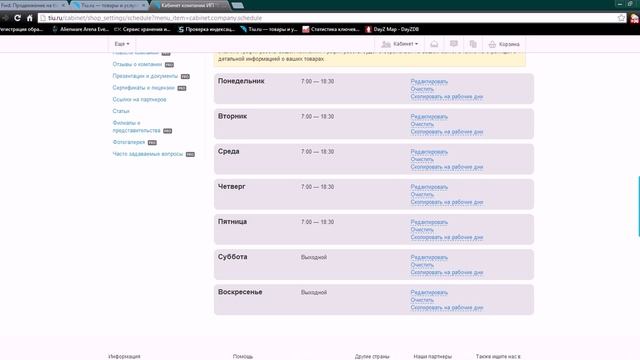The width and height of the screenshot is (640, 360).
Task: Bookmark this page with the star icon
Action: [x=621, y=18]
